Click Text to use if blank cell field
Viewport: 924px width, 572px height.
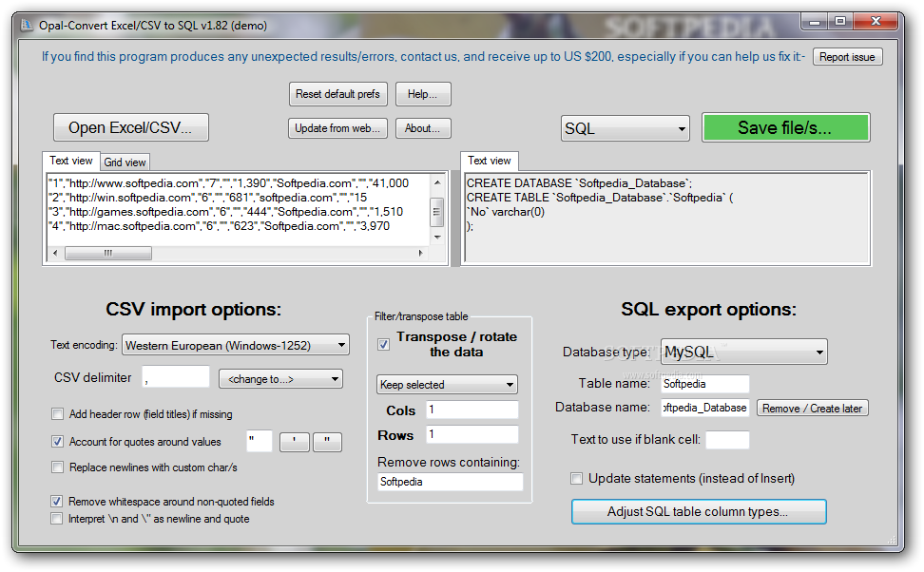(x=727, y=440)
